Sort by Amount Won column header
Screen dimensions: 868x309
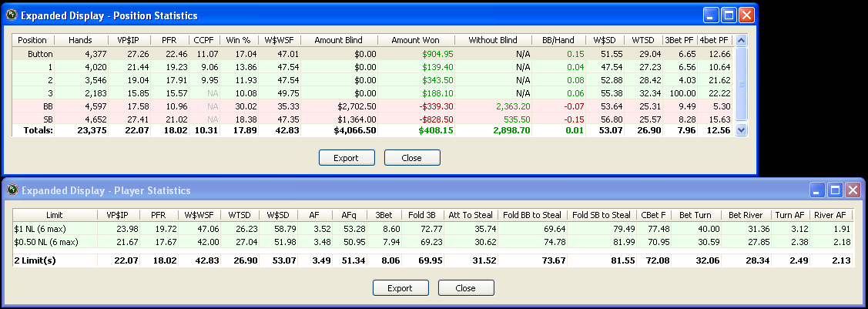coord(416,40)
